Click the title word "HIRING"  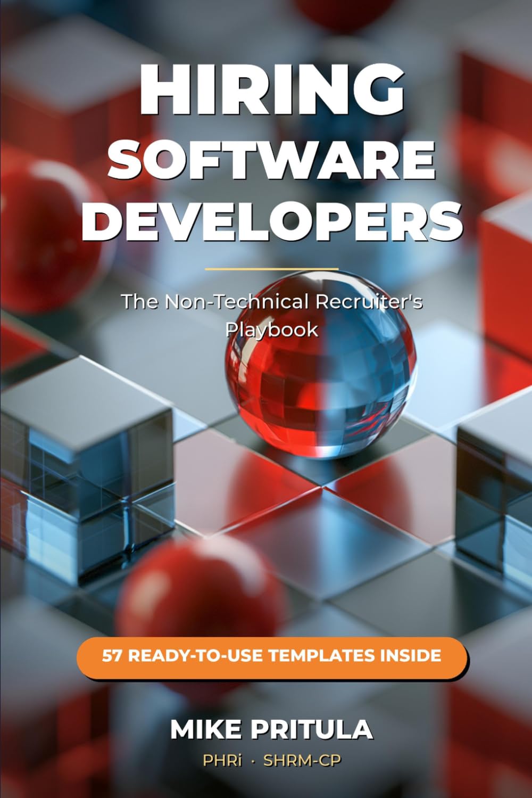coord(272,90)
